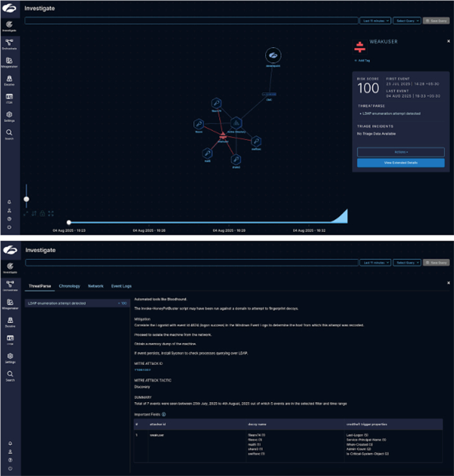Switch to the Event Logs tab
Screen dimensions: 454x476
point(121,285)
